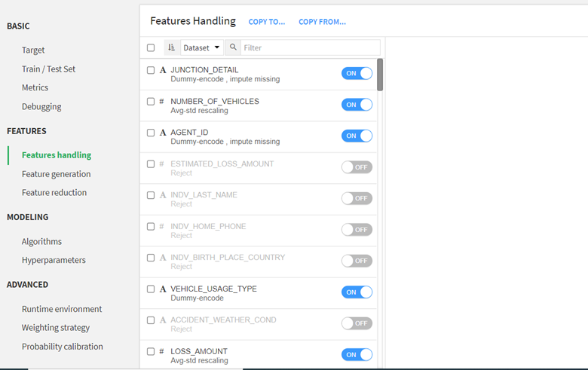Go to Algorithms settings

[x=41, y=242]
